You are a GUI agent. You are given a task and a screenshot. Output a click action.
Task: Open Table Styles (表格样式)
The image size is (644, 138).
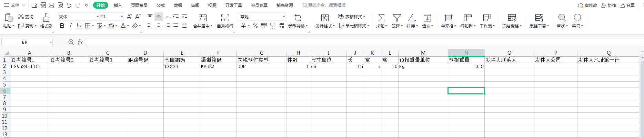(x=352, y=17)
